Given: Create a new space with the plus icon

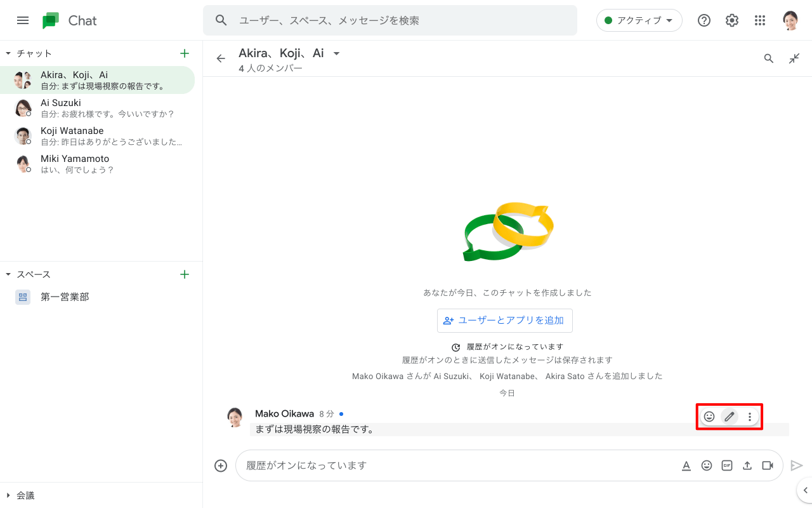Looking at the screenshot, I should [185, 274].
